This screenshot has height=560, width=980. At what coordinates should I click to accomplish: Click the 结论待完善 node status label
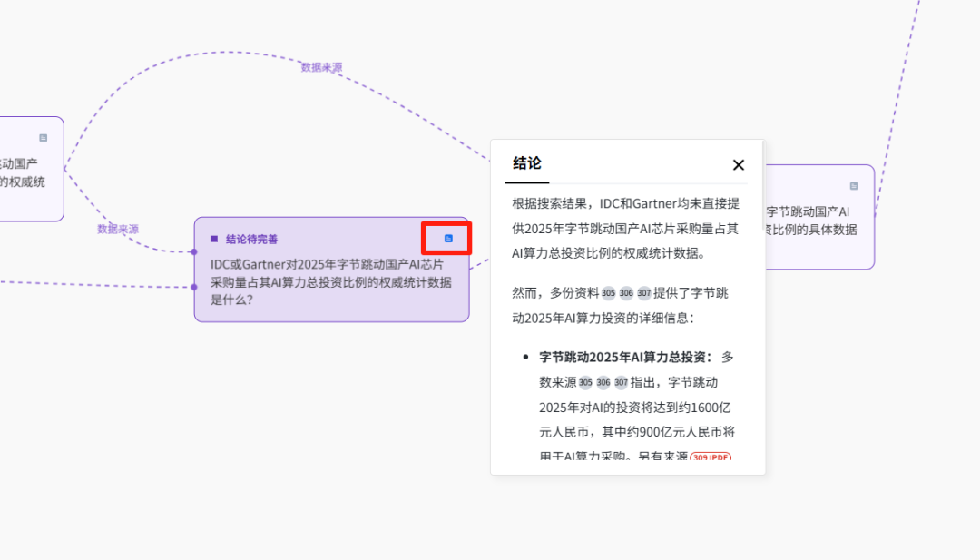tap(252, 239)
